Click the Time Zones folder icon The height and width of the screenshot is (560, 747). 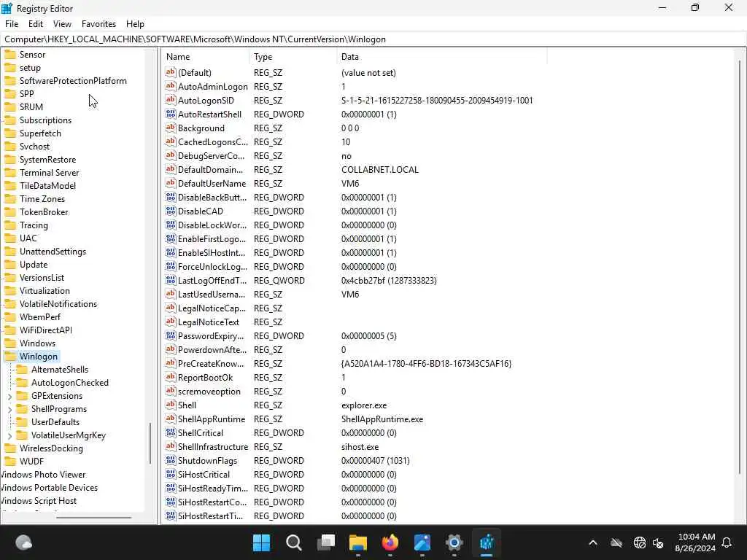point(10,198)
